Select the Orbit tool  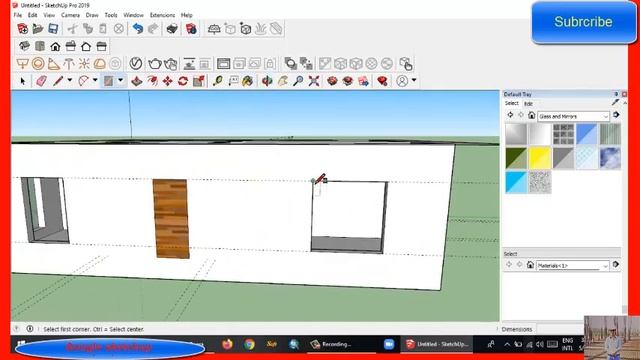point(267,81)
